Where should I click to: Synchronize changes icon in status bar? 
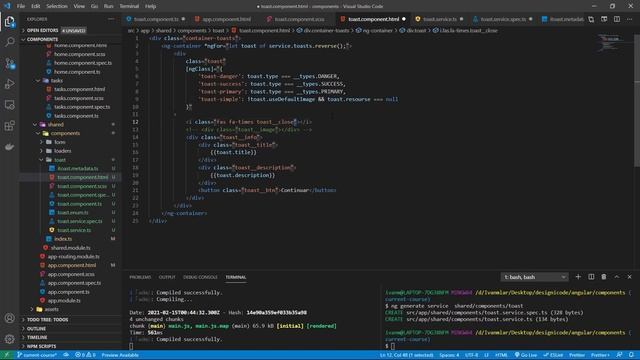[66, 355]
